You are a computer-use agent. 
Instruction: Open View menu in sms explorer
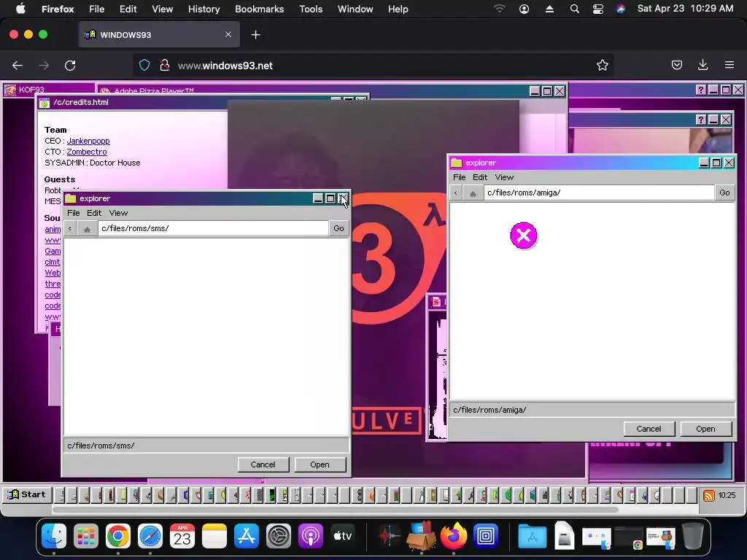[x=118, y=213]
